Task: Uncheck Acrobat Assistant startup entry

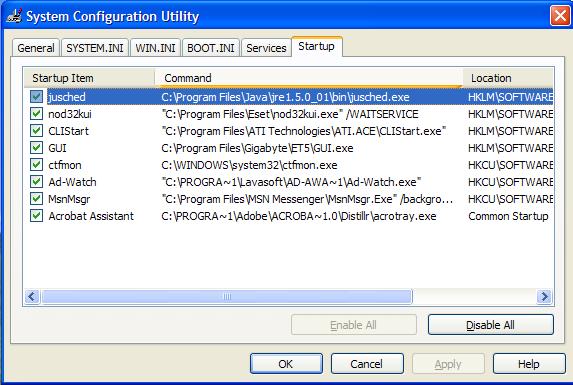Action: click(x=36, y=216)
